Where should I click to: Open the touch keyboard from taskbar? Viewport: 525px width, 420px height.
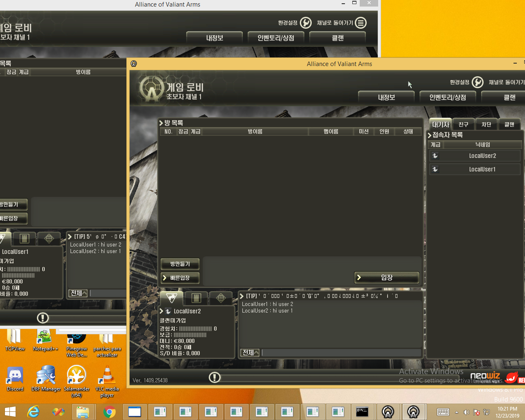click(443, 412)
